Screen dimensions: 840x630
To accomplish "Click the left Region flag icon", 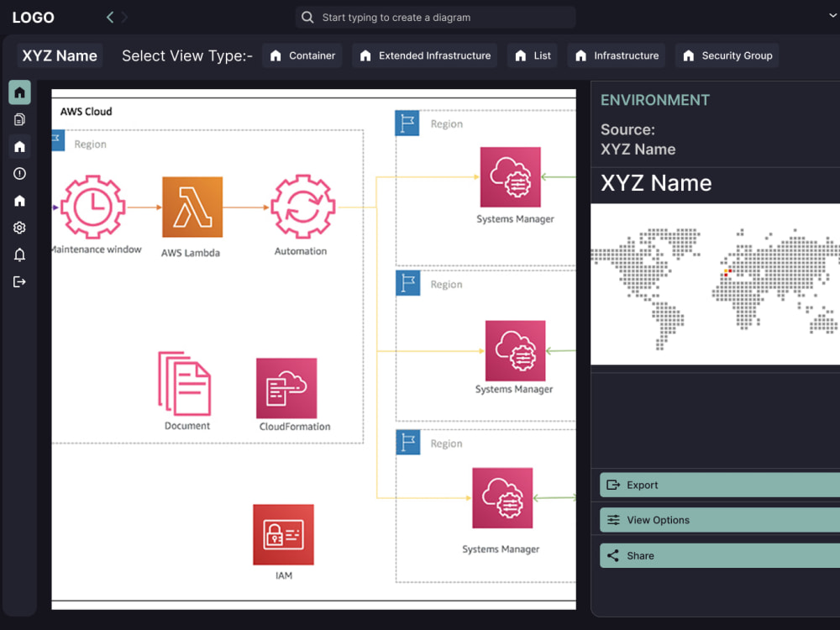I will (58, 140).
